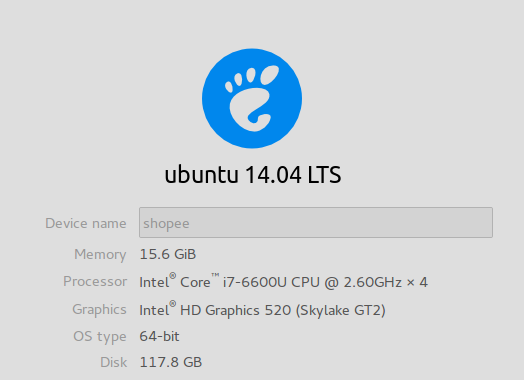Click the Device name label
Screen dimensions: 524x380
86,223
